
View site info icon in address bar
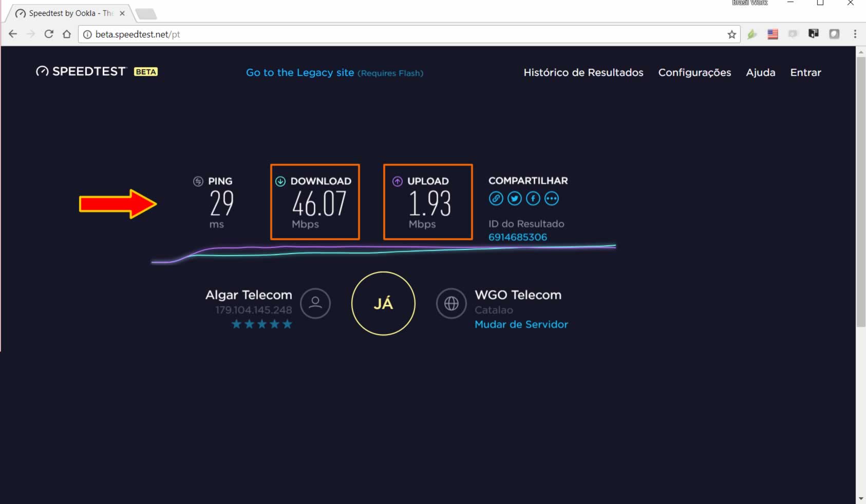tap(87, 34)
